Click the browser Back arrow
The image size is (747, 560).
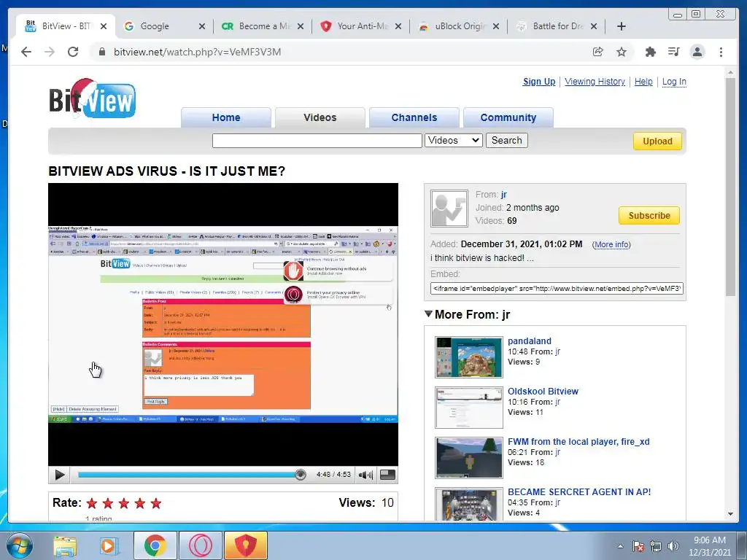coord(26,52)
